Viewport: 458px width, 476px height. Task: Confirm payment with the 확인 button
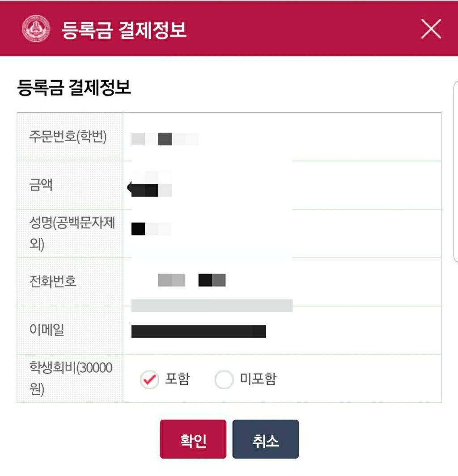193,439
